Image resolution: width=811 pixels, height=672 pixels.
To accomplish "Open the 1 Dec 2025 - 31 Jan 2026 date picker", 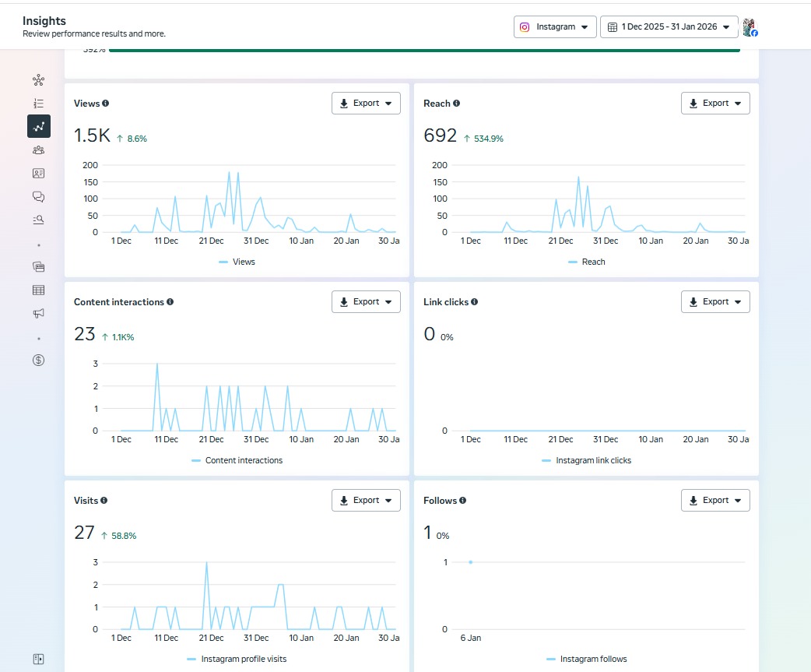I will [669, 27].
